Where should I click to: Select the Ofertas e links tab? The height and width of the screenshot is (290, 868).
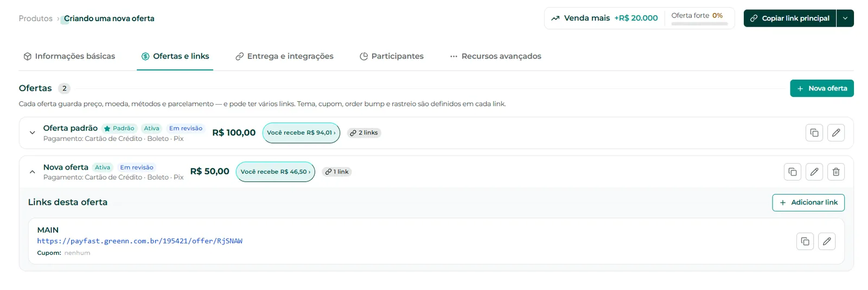175,56
